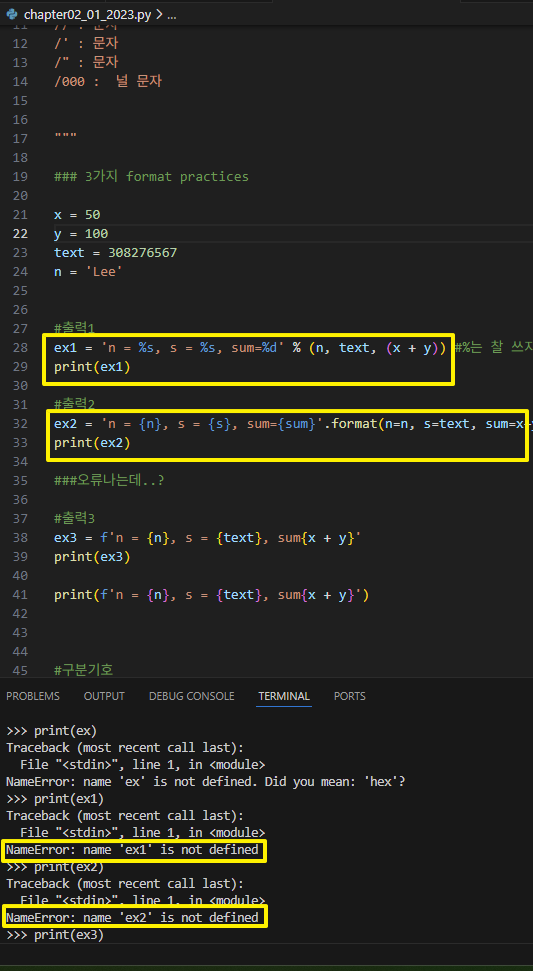This screenshot has height=971, width=533.
Task: Switch to the OUTPUT tab
Action: tap(104, 696)
